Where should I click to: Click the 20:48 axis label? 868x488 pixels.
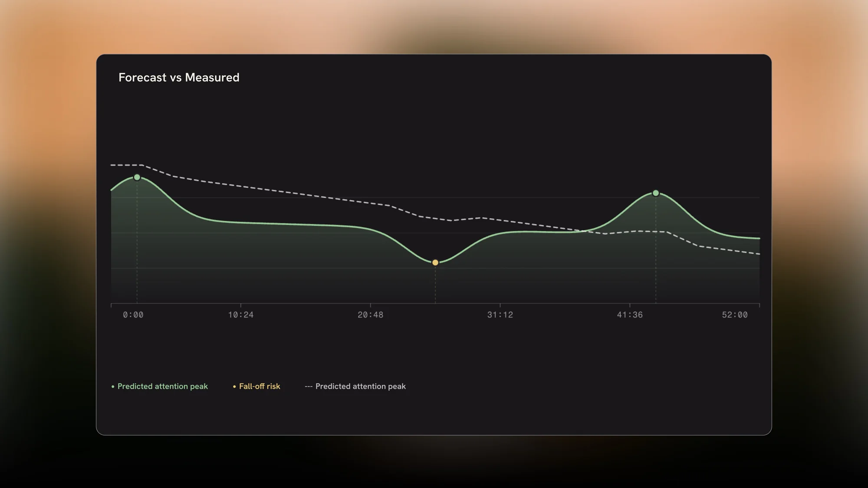point(370,315)
